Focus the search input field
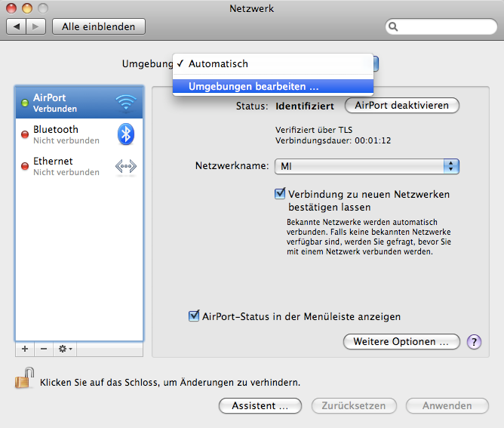The image size is (504, 428). [441, 26]
